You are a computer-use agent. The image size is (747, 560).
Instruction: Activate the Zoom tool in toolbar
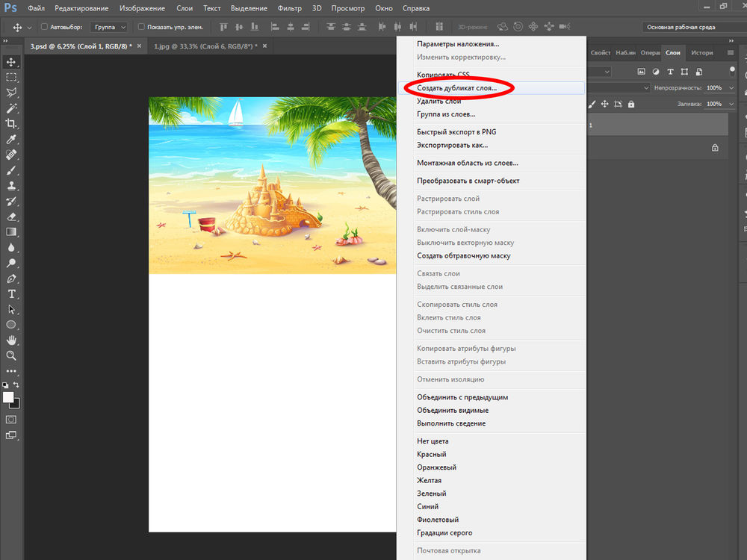11,356
